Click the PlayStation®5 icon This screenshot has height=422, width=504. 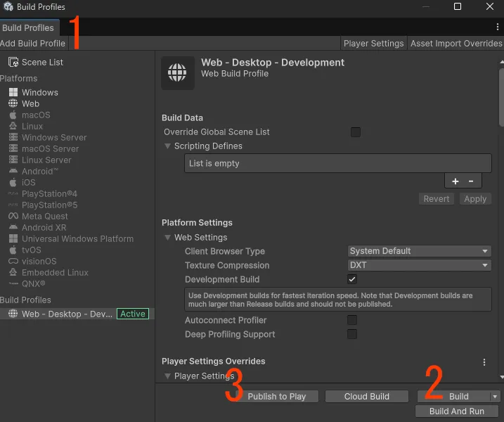[x=13, y=205]
